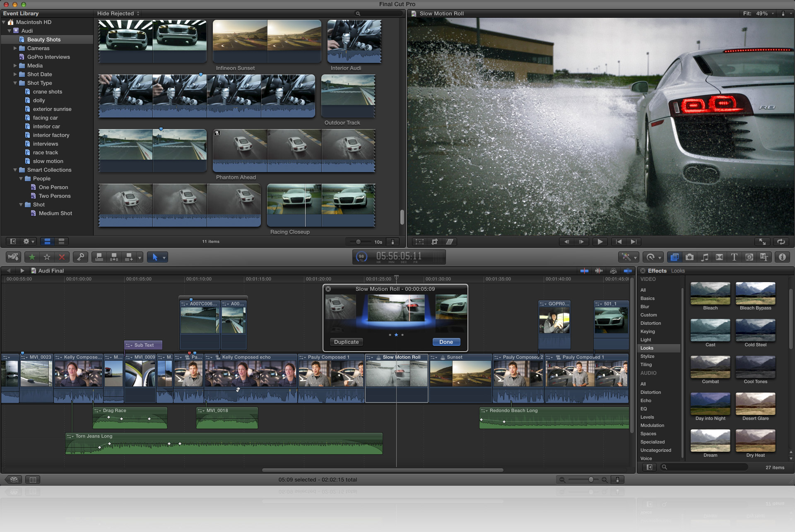Image resolution: width=795 pixels, height=532 pixels.
Task: Click the keyword editor key icon
Action: coord(80,257)
